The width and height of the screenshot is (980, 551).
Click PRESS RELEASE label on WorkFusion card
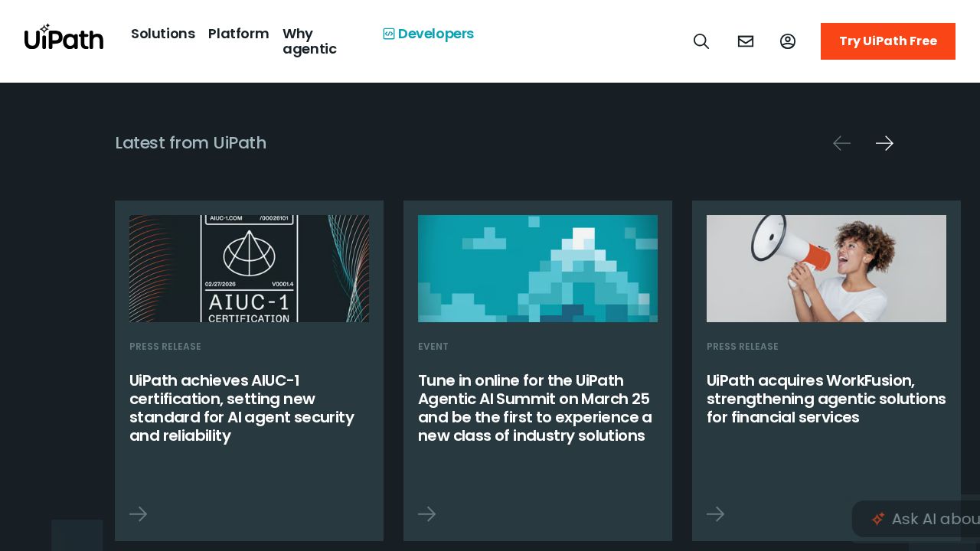coord(743,347)
